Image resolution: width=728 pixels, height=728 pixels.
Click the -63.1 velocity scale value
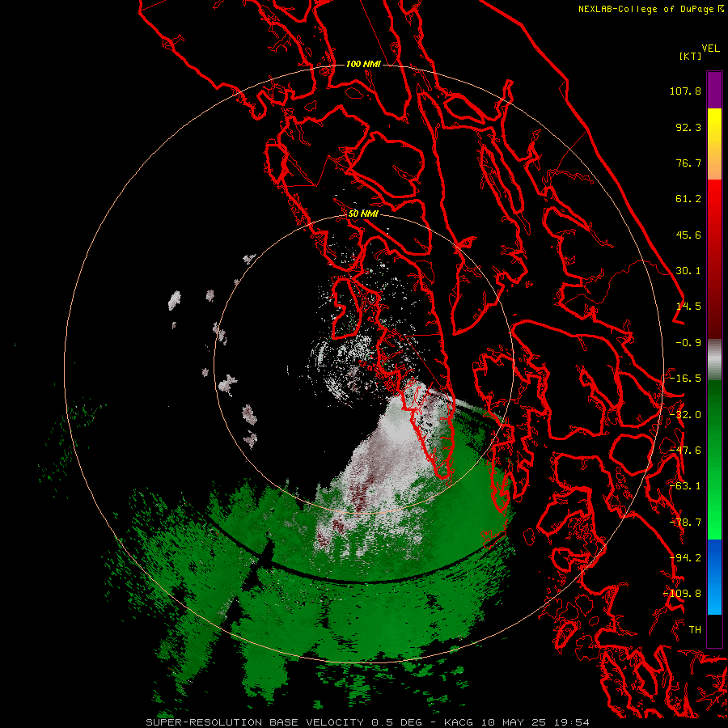685,486
